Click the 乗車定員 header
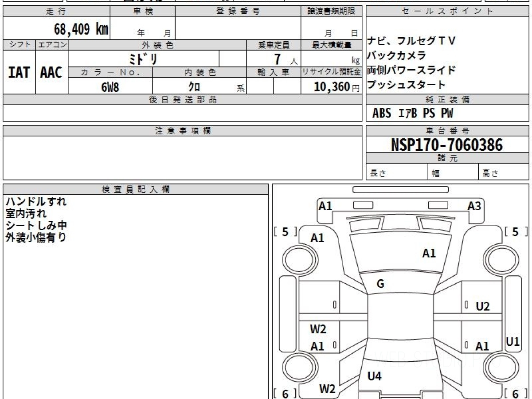This screenshot has width=532, height=399. (274, 45)
